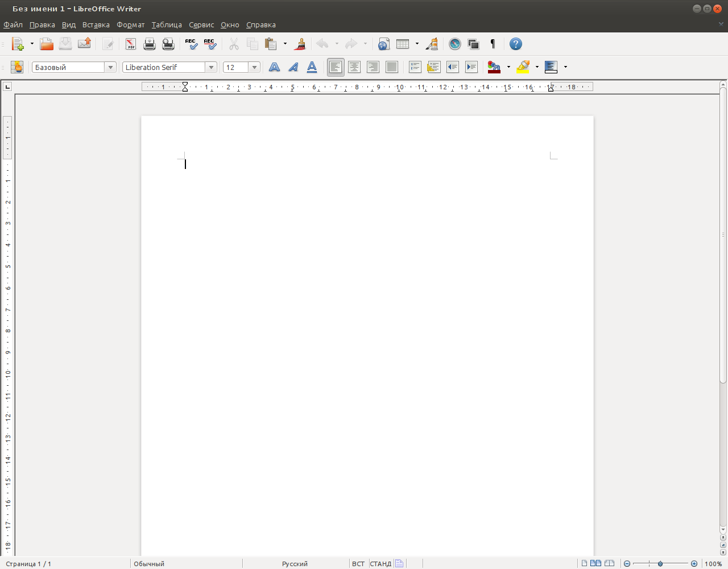Enable justified paragraph alignment
The width and height of the screenshot is (728, 569).
tap(391, 67)
